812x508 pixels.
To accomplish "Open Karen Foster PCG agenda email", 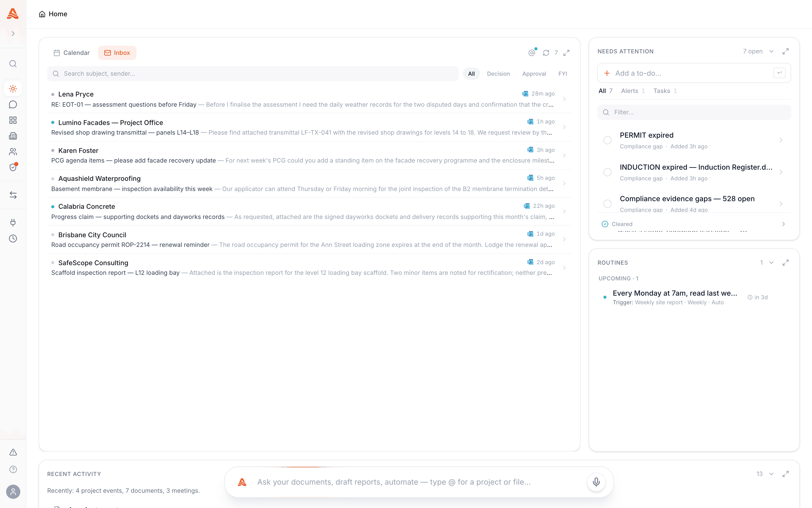I will pos(309,155).
